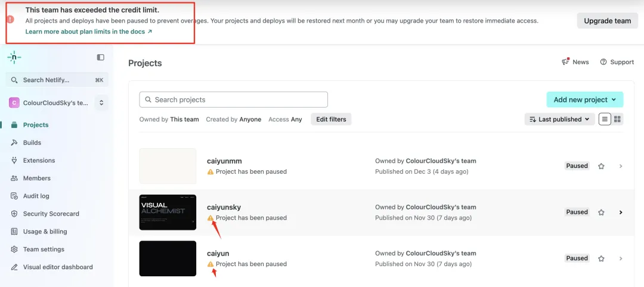The width and height of the screenshot is (644, 287).
Task: Expand the Last published sort dropdown
Action: click(x=559, y=119)
